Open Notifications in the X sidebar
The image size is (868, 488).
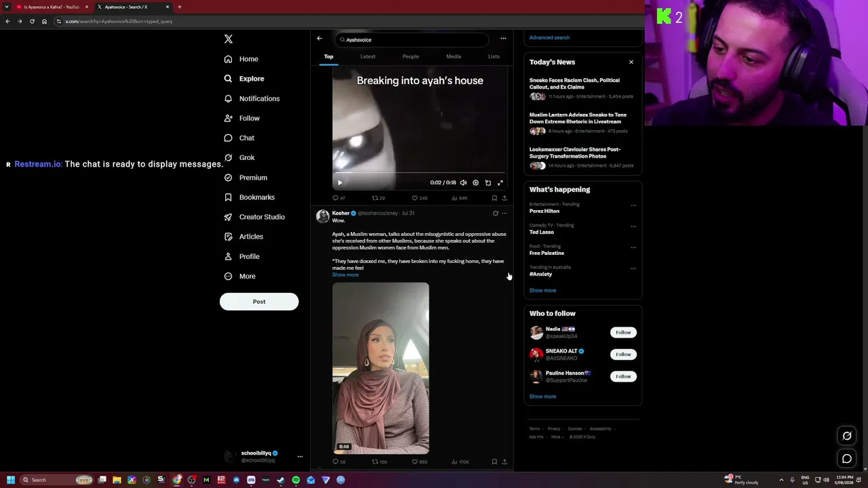[x=252, y=99]
